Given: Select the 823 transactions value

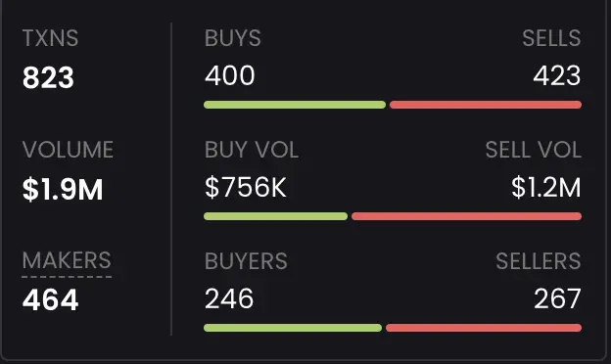Looking at the screenshot, I should pos(48,77).
